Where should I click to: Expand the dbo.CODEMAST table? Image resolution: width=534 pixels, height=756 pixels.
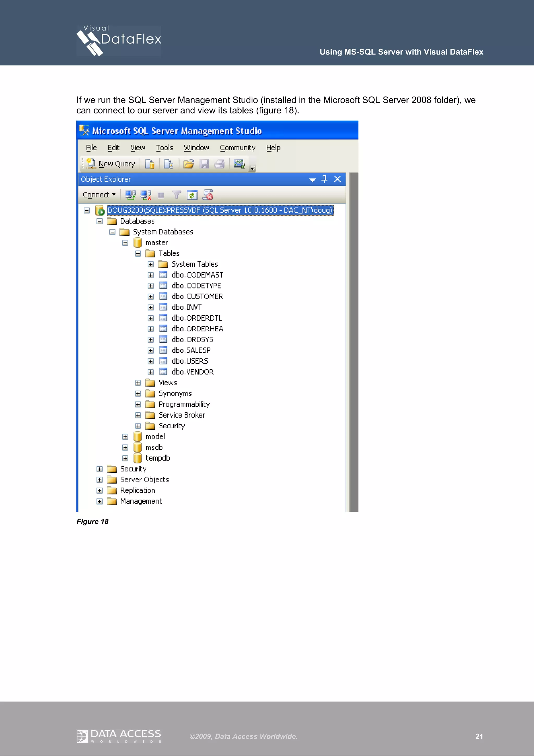[151, 275]
